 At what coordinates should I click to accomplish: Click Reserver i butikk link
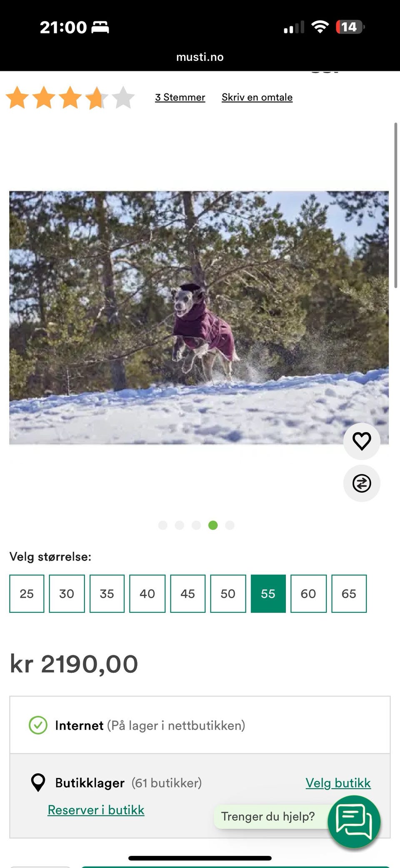96,810
